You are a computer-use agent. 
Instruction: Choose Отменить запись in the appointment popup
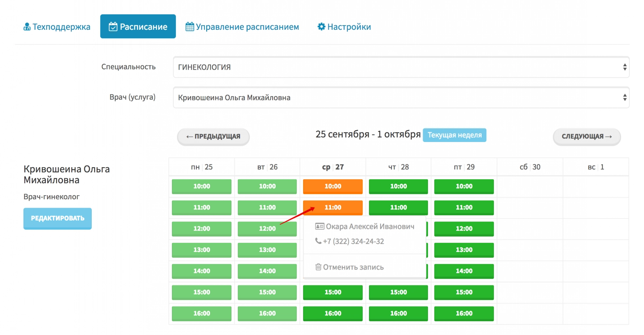[353, 267]
